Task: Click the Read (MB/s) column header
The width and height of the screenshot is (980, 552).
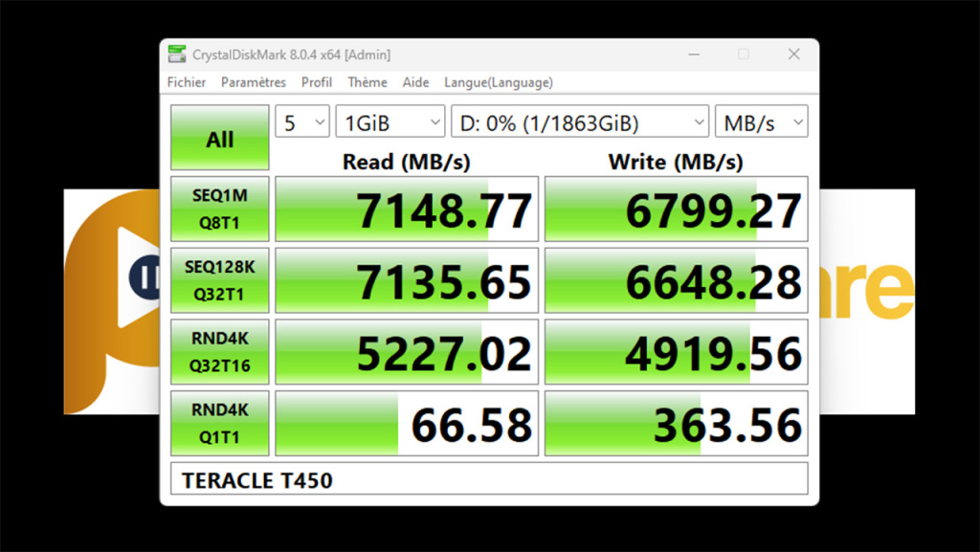Action: [x=406, y=162]
